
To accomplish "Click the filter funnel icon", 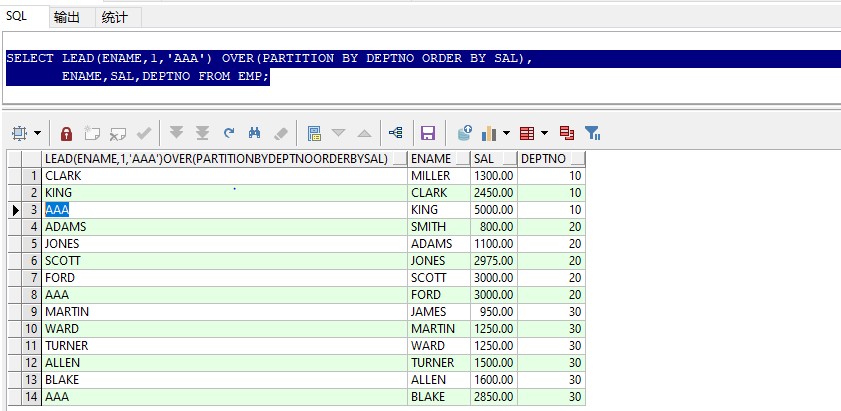I will tap(592, 133).
